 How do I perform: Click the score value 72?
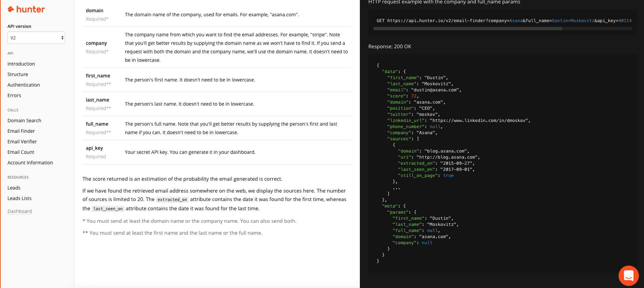(x=414, y=96)
